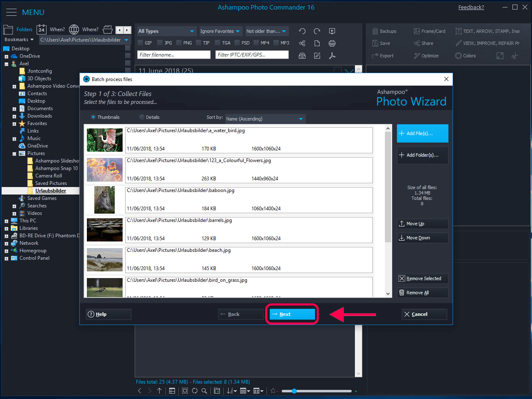Open Colors tool in right panel
Image resolution: width=532 pixels, height=399 pixels.
(x=465, y=56)
